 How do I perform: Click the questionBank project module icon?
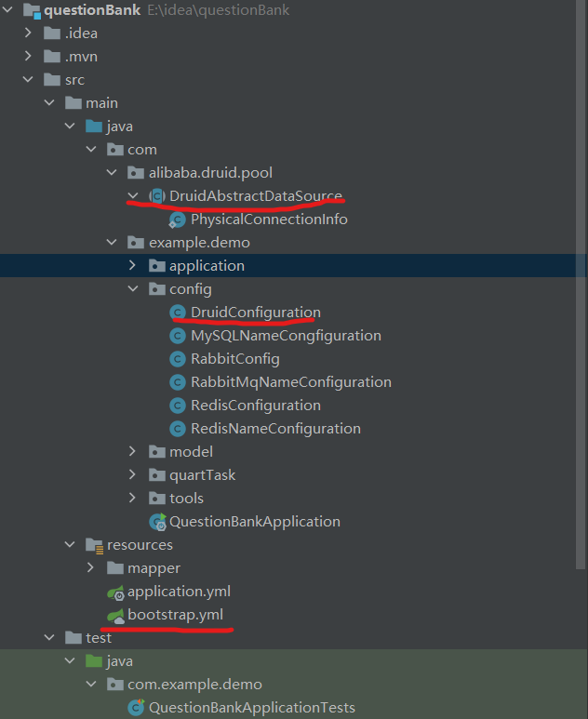(x=33, y=10)
